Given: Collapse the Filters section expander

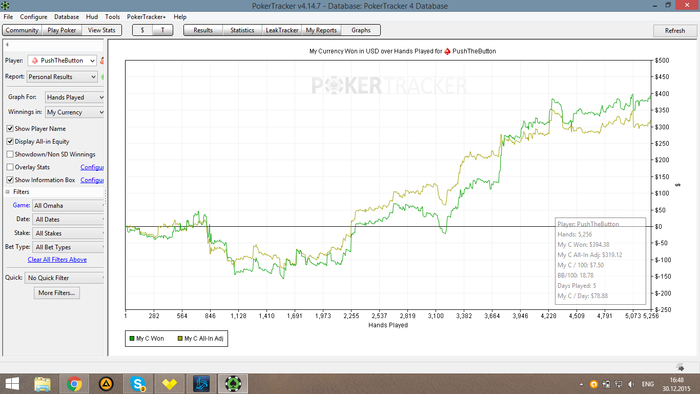Looking at the screenshot, I should point(8,192).
